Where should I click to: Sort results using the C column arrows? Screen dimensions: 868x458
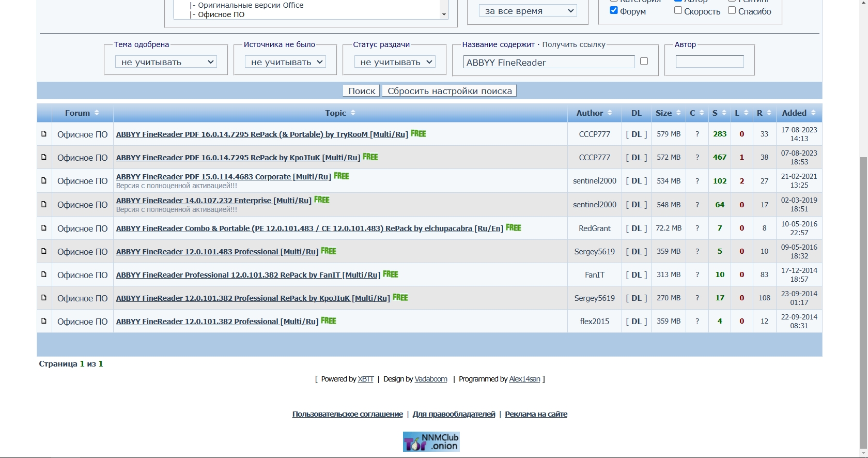702,113
